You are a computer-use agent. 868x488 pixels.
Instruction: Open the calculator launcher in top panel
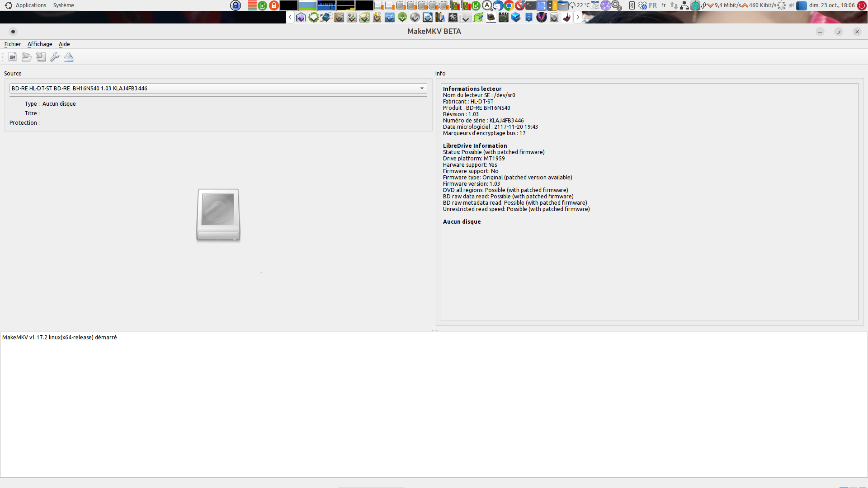tap(552, 5)
